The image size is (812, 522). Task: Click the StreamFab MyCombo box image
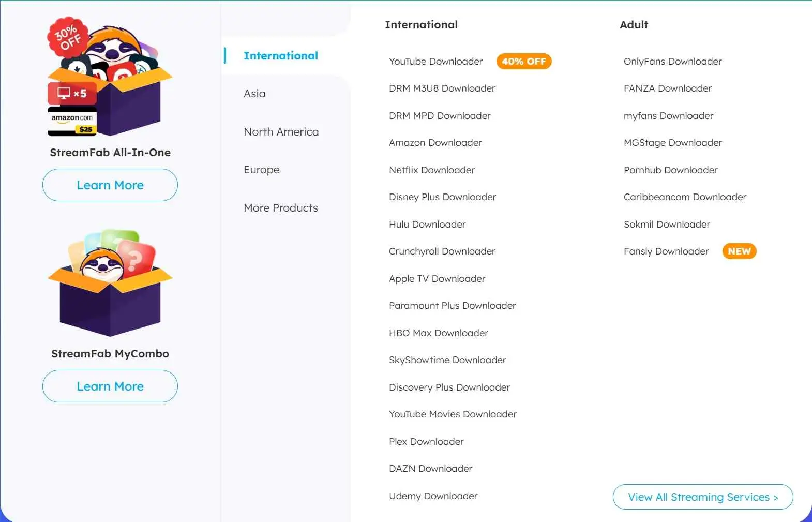(110, 282)
